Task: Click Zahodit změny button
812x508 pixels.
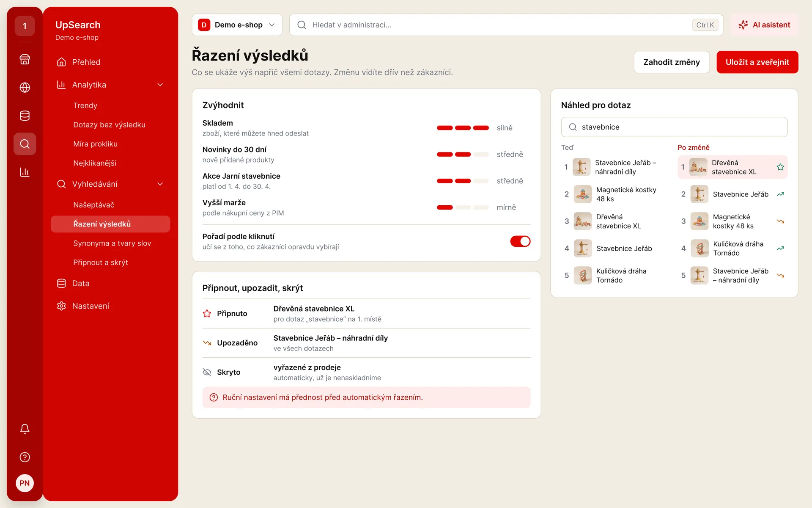Action: tap(672, 62)
